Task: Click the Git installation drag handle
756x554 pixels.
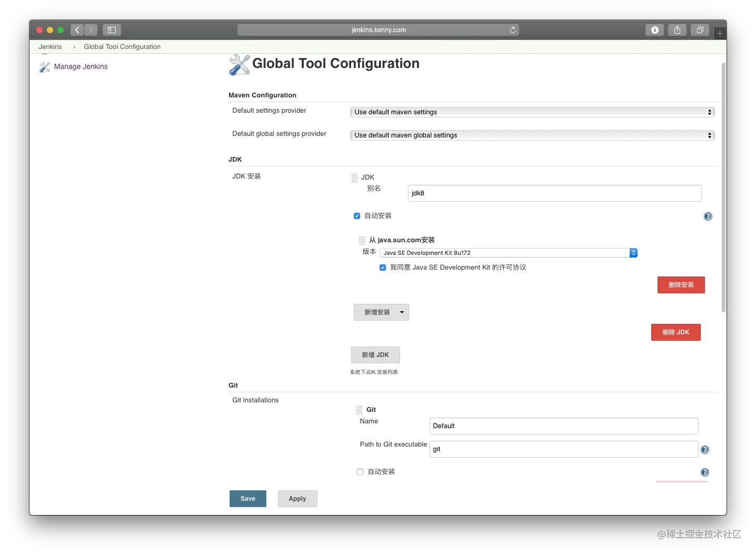Action: tap(360, 410)
